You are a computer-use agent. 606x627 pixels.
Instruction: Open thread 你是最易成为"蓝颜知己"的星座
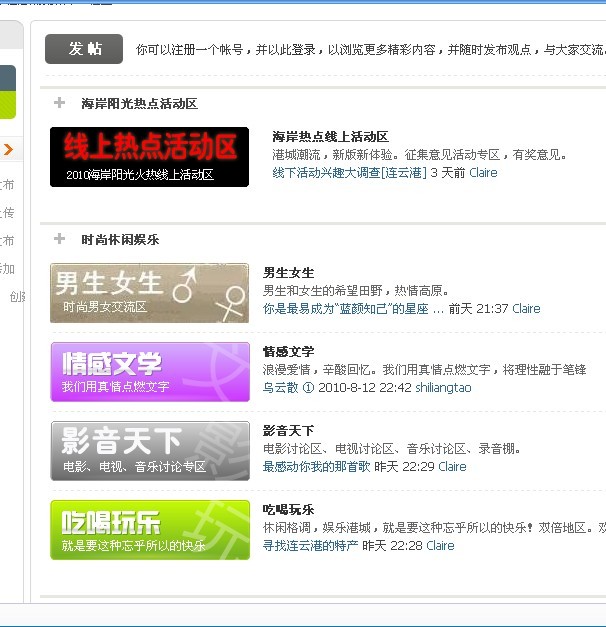click(353, 309)
